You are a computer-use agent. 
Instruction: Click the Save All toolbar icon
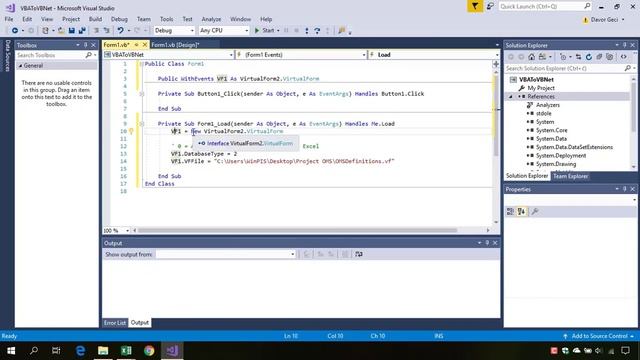click(82, 31)
